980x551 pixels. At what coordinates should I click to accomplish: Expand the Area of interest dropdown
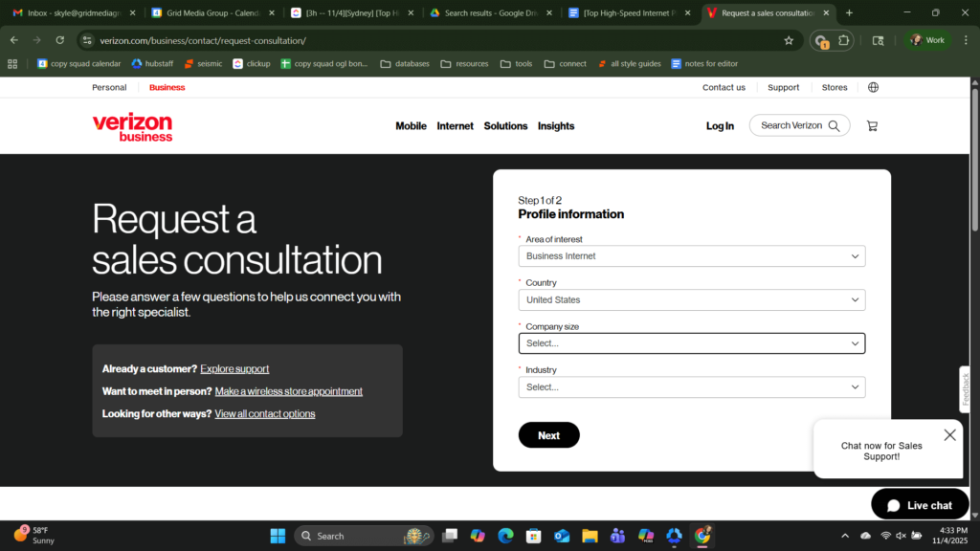coord(691,256)
